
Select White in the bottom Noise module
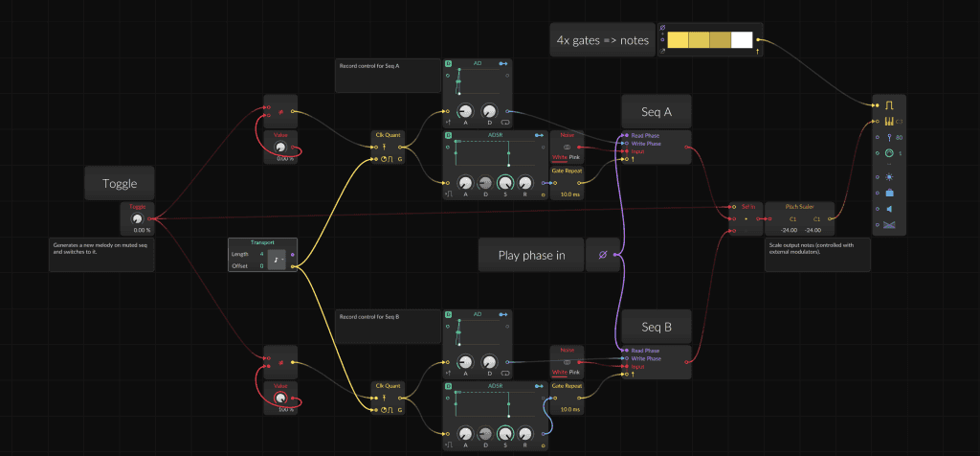(559, 373)
